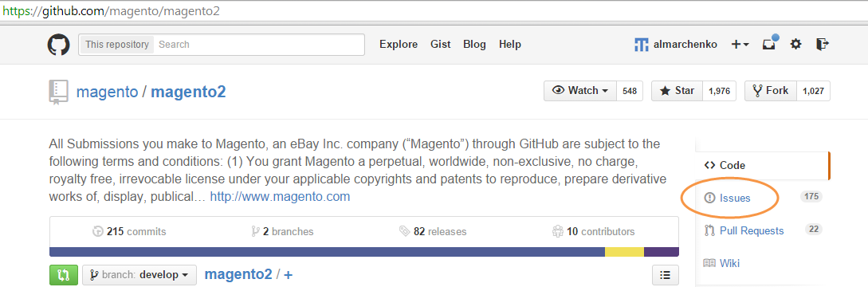Open account settings gear icon

tap(795, 45)
